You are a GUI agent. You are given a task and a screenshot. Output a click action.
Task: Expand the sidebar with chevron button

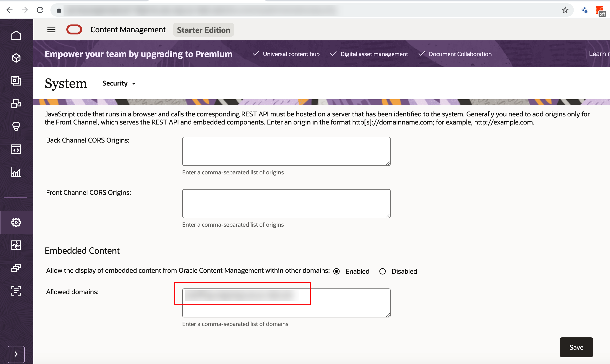click(16, 354)
